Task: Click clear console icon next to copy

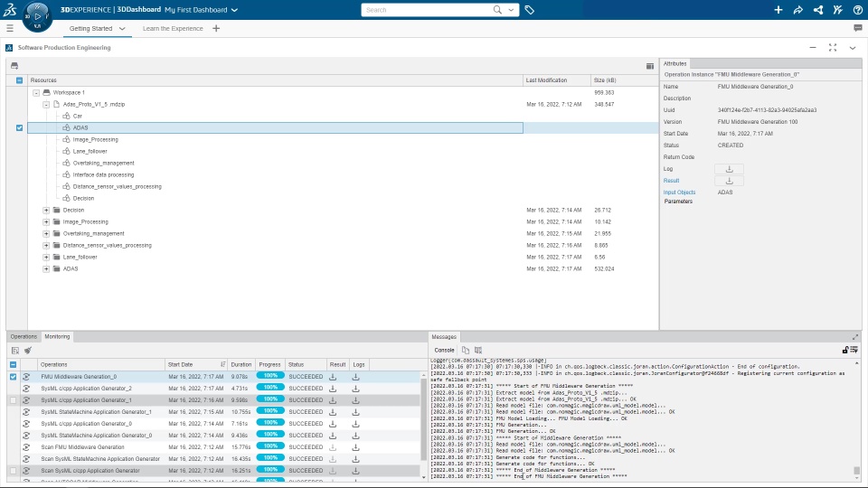Action: pos(478,350)
